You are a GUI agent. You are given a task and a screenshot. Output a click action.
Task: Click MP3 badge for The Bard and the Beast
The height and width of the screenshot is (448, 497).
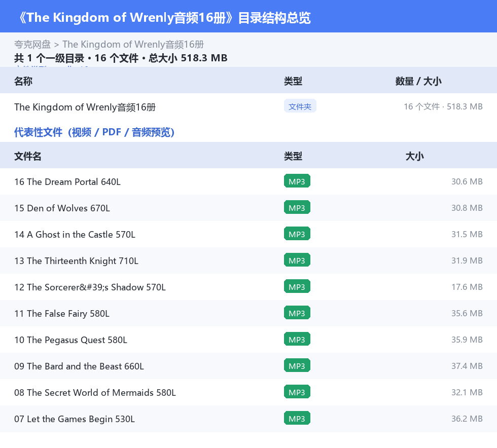[x=297, y=365]
